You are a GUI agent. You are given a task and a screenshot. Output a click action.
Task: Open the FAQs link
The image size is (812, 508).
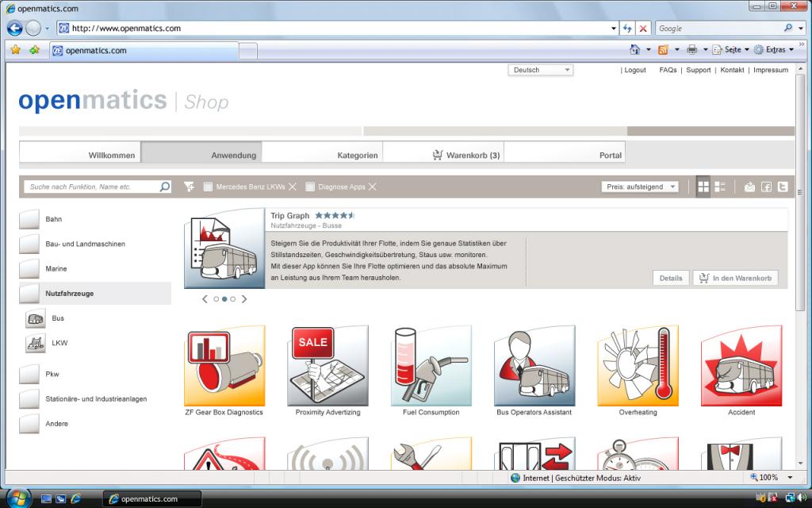668,70
